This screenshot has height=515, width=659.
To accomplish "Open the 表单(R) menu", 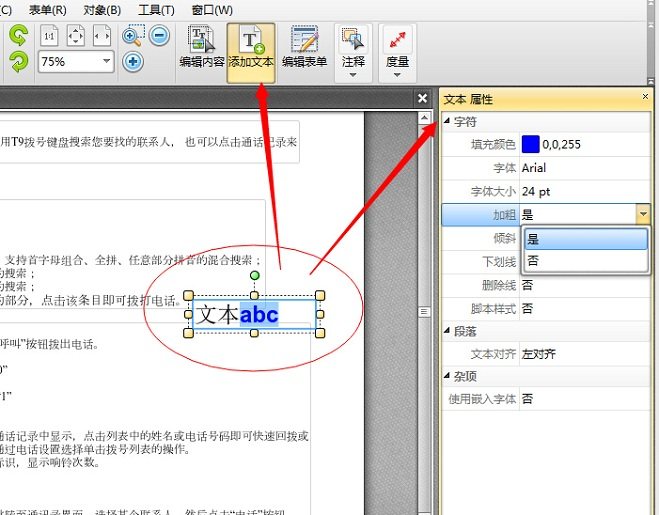I will [47, 10].
